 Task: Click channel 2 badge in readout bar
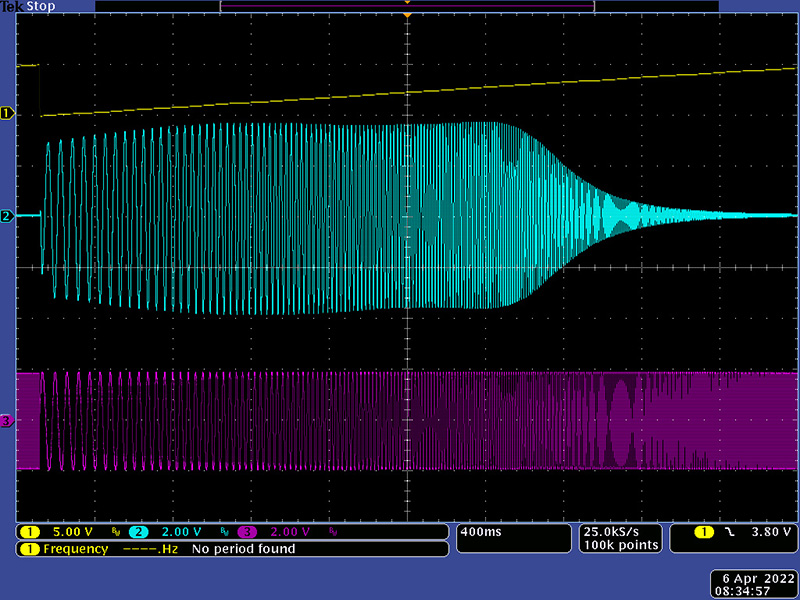[x=137, y=532]
